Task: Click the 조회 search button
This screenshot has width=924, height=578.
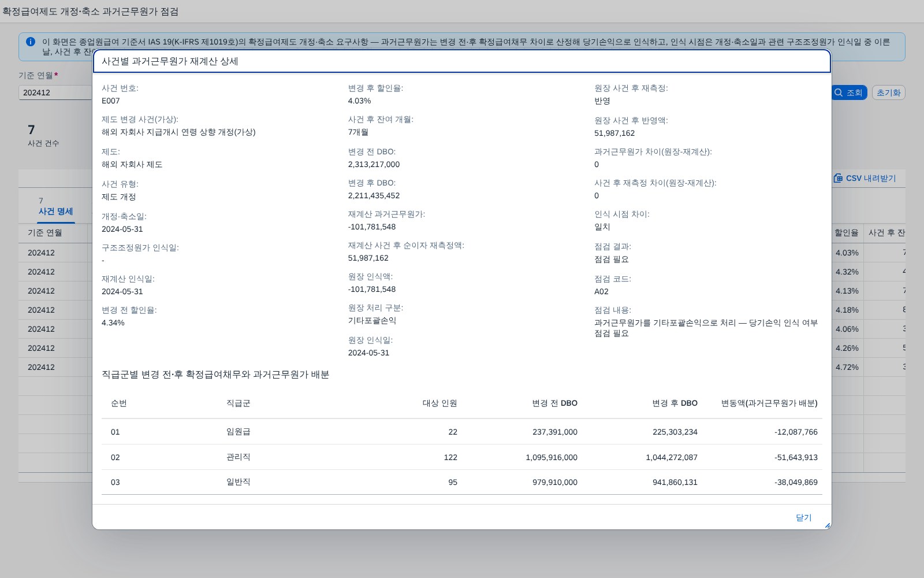Action: 849,92
